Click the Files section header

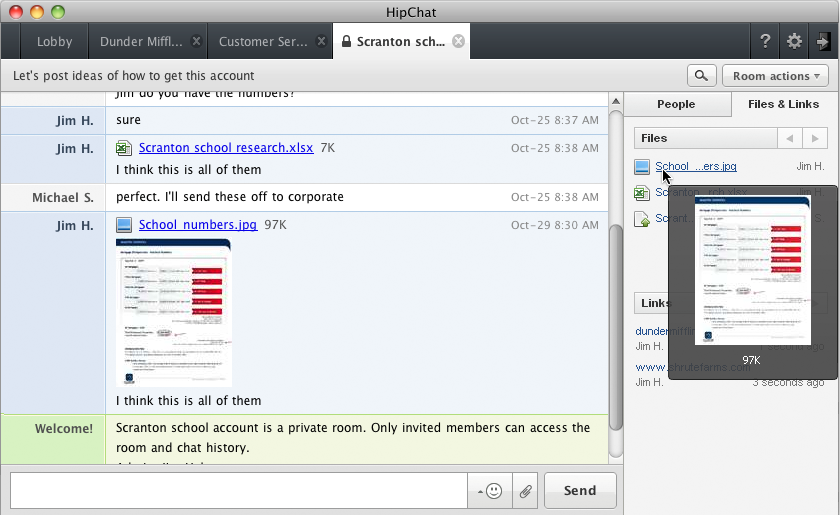(706, 138)
